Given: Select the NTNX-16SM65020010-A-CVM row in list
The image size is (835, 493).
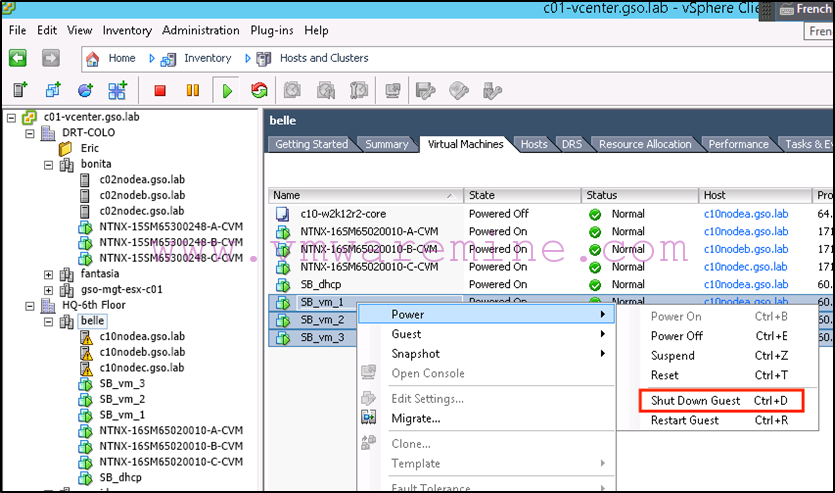Looking at the screenshot, I should 551,232.
